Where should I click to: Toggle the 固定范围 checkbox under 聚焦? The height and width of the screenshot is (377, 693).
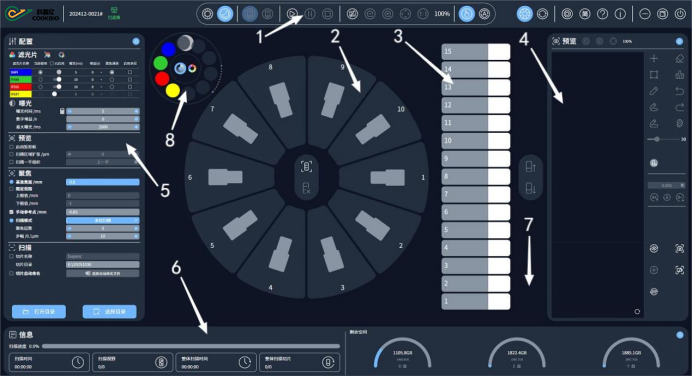[11, 189]
